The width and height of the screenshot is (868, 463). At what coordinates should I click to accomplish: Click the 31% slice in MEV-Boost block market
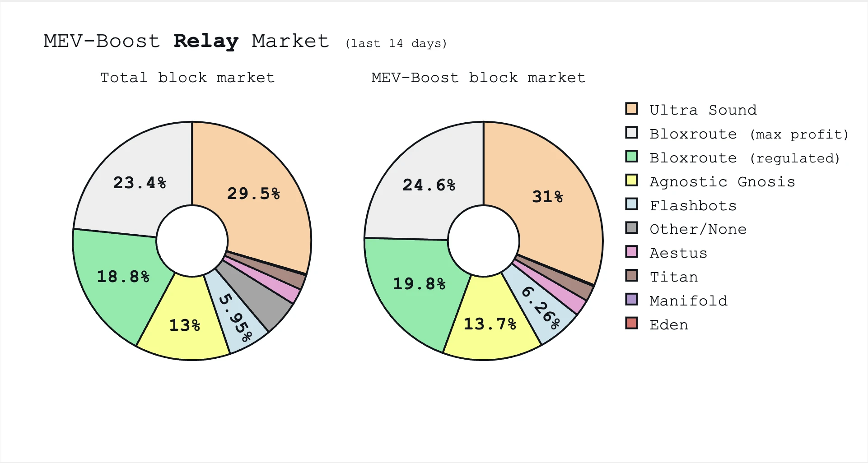[x=547, y=197]
